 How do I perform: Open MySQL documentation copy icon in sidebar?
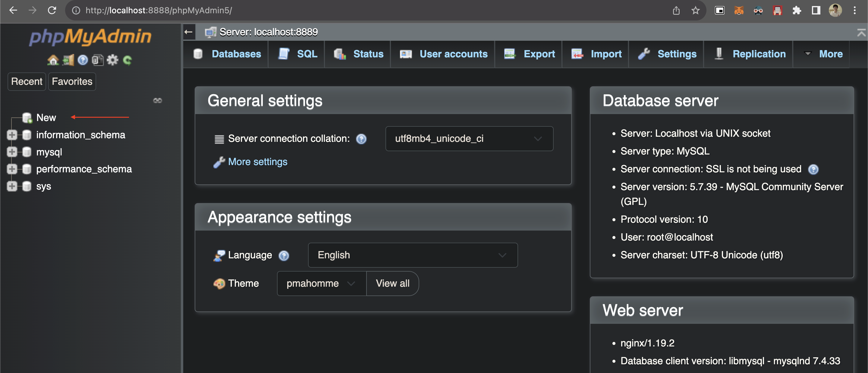pos(97,60)
